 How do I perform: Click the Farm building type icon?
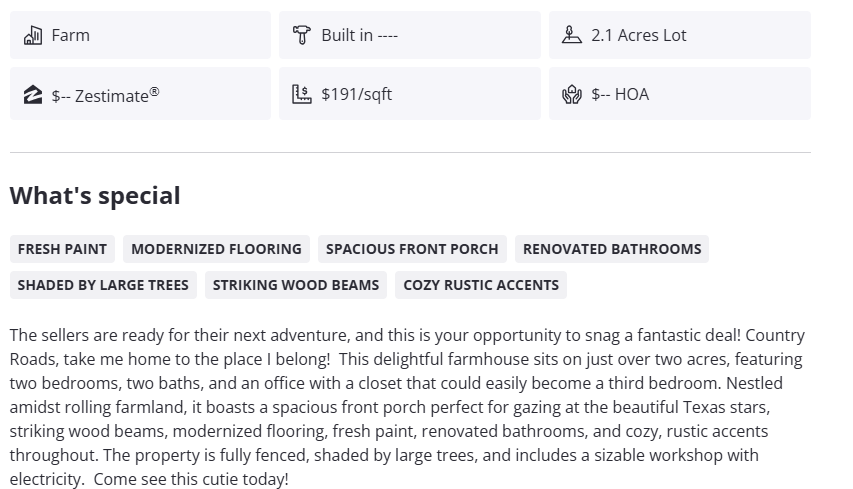[32, 35]
